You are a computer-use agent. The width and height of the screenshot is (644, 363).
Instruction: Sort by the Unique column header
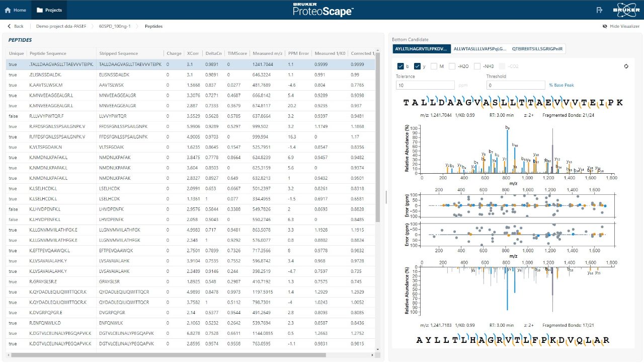tap(17, 53)
